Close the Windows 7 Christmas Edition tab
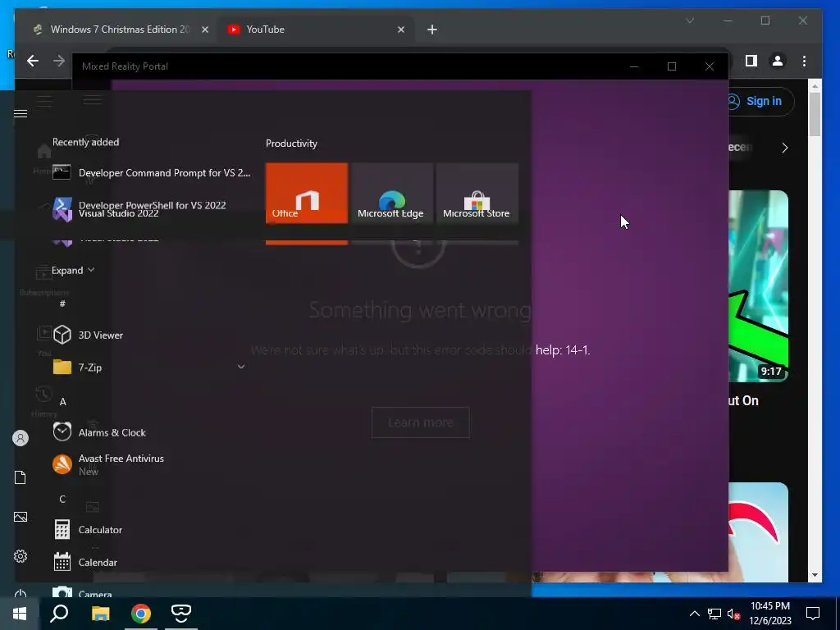840x630 pixels. pos(204,30)
